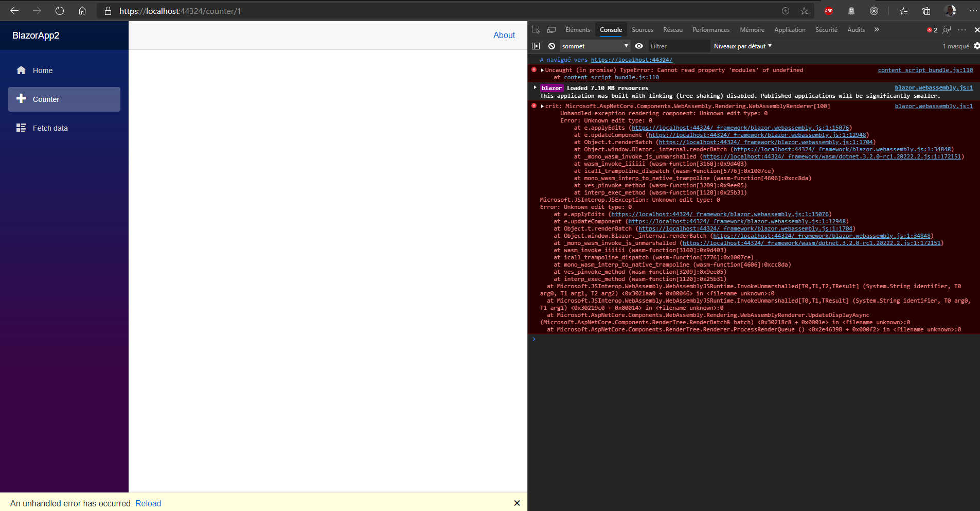Screen dimensions: 980x511
Task: Reload the page with refresh icon
Action: pyautogui.click(x=60, y=11)
